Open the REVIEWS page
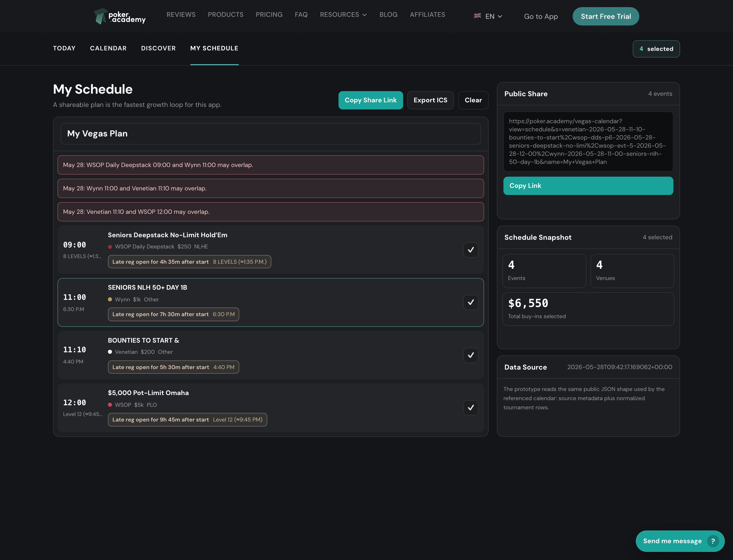The width and height of the screenshot is (733, 560). [x=181, y=15]
